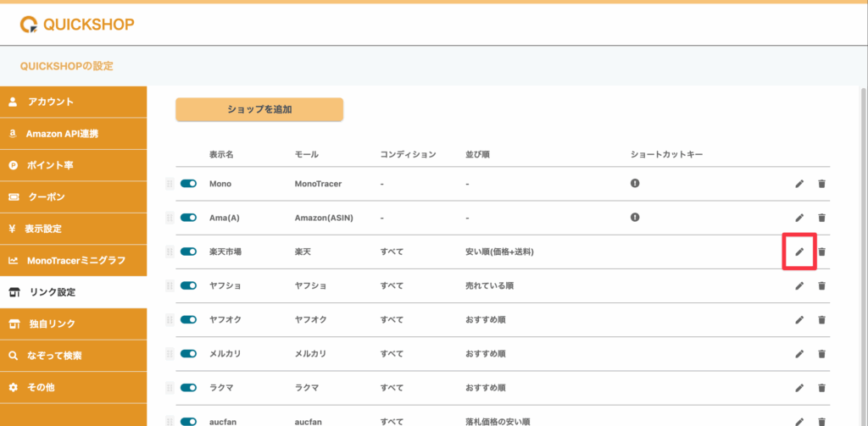The height and width of the screenshot is (426, 868).
Task: Click the drag handle of ヤフショ row
Action: click(x=170, y=285)
